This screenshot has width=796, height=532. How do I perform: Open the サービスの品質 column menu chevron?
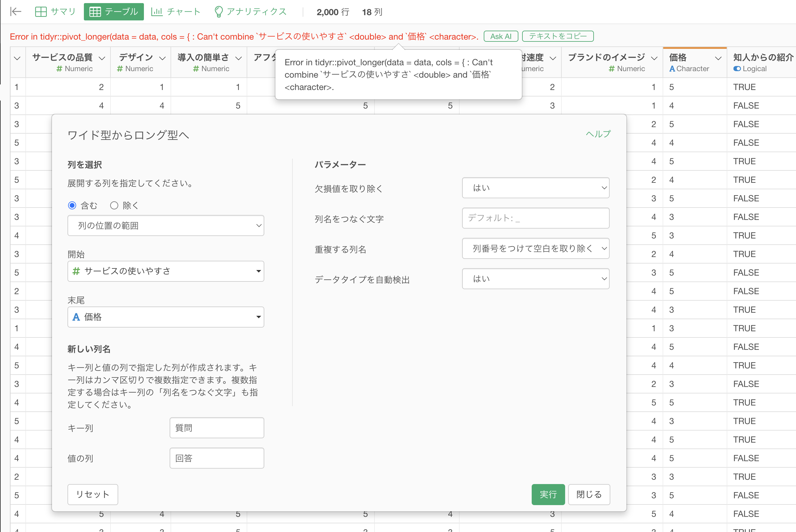tap(102, 58)
